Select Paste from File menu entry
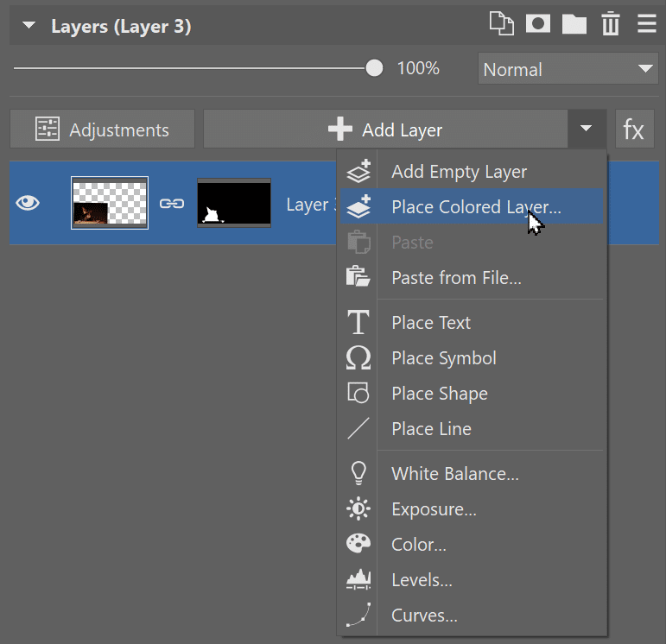Image resolution: width=666 pixels, height=644 pixels. (455, 278)
